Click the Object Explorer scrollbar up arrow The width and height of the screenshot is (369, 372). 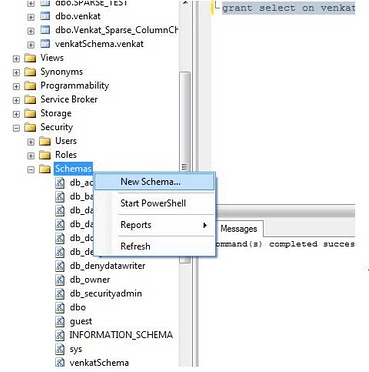185,3
